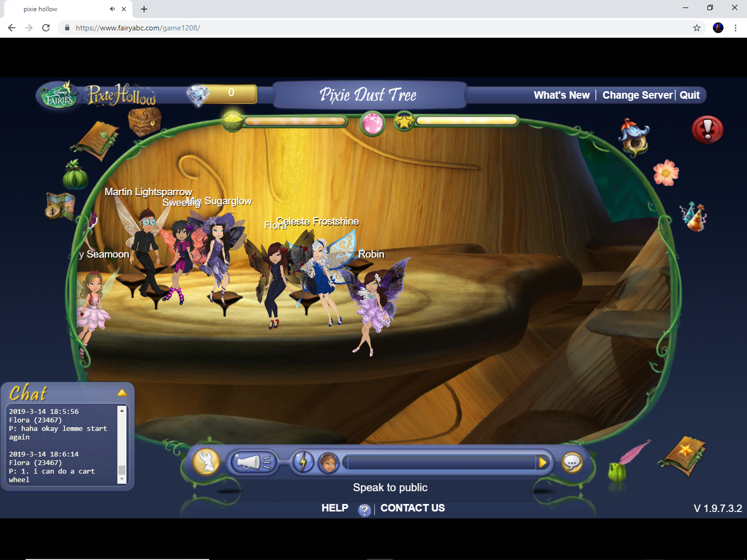Screen dimensions: 747x560
Task: Open What's New
Action: tap(561, 95)
